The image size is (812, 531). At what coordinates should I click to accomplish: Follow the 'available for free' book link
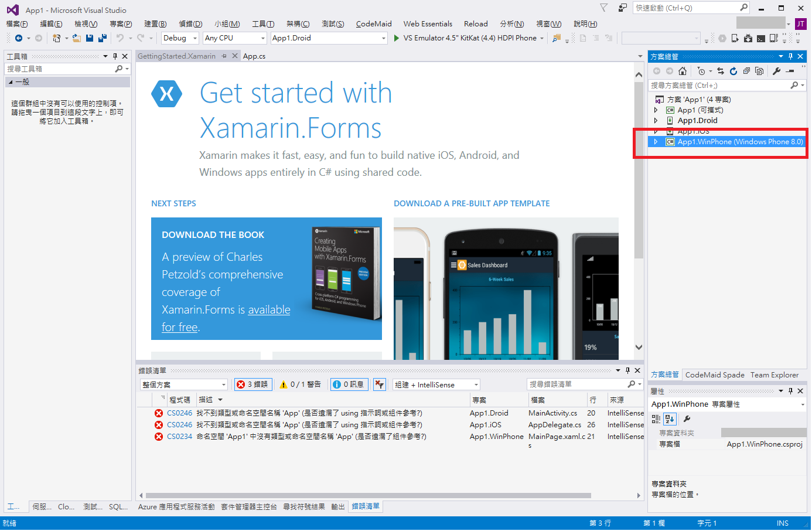226,318
